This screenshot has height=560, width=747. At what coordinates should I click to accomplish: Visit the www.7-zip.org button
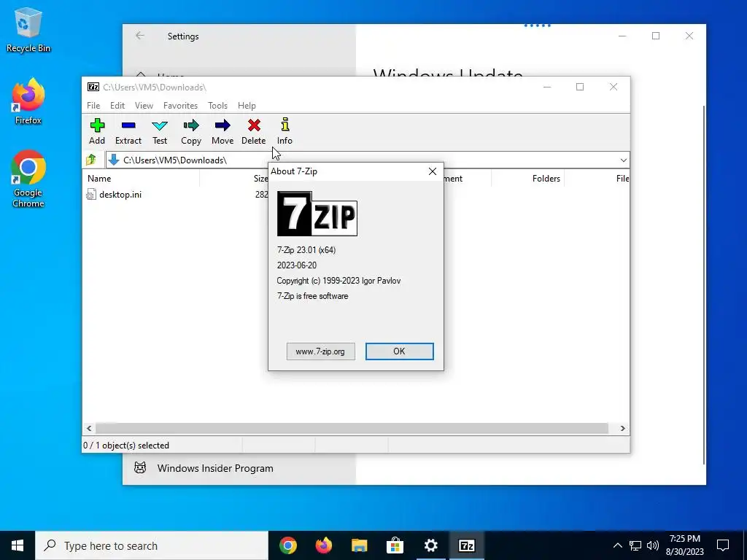point(321,351)
